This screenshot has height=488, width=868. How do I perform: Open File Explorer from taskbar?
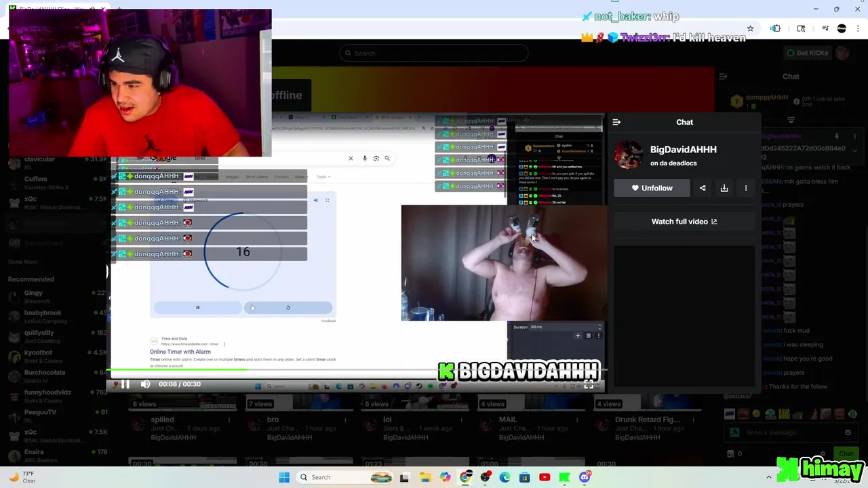(425, 477)
